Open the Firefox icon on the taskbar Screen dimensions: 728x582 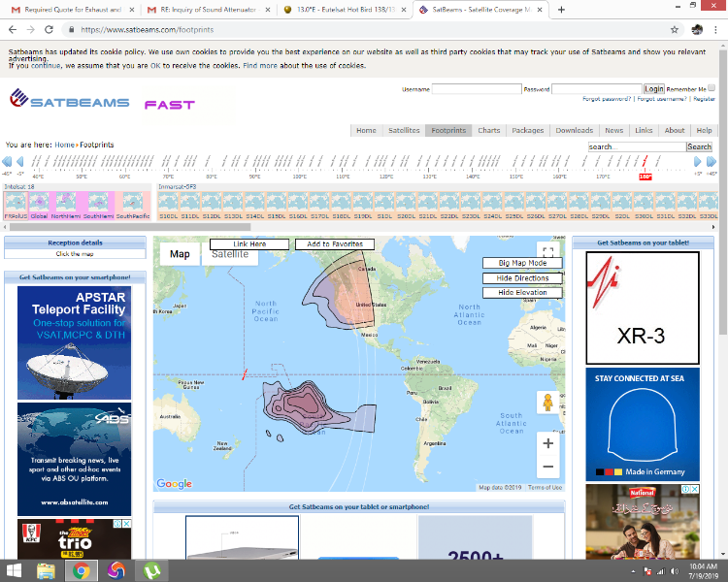click(x=116, y=571)
